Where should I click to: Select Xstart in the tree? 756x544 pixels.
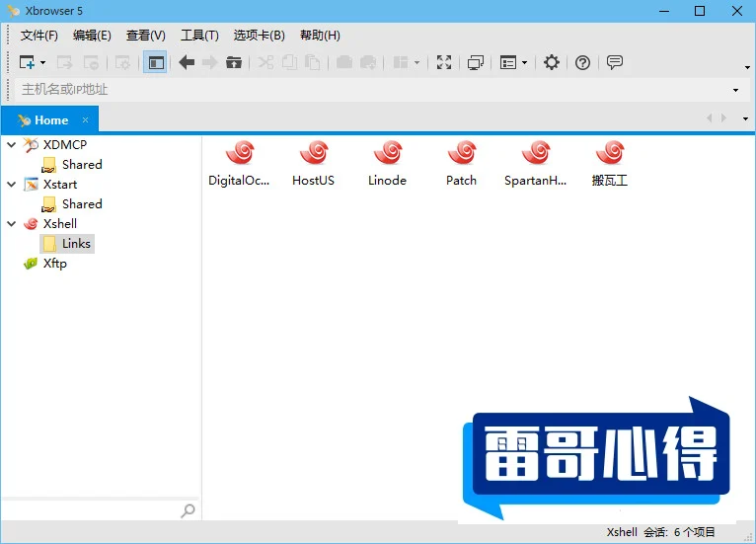(60, 185)
